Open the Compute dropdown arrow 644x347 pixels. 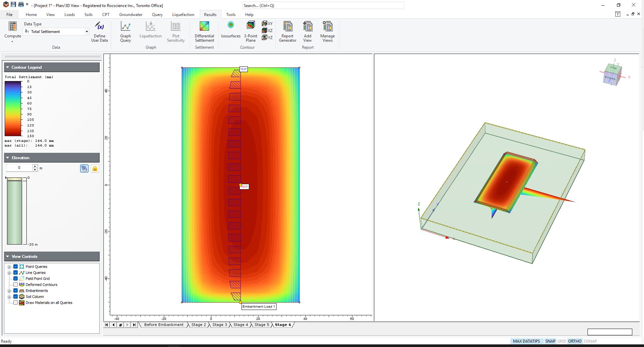(12, 42)
